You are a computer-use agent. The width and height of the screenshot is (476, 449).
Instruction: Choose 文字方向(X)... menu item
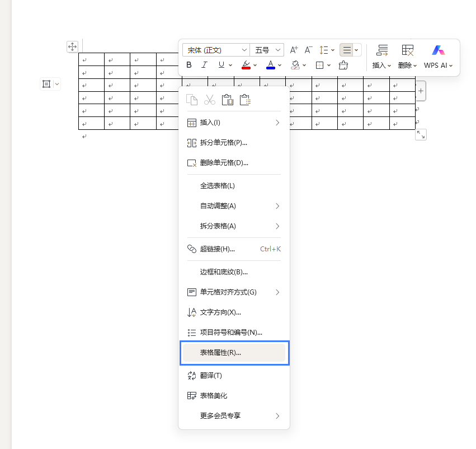(x=234, y=312)
